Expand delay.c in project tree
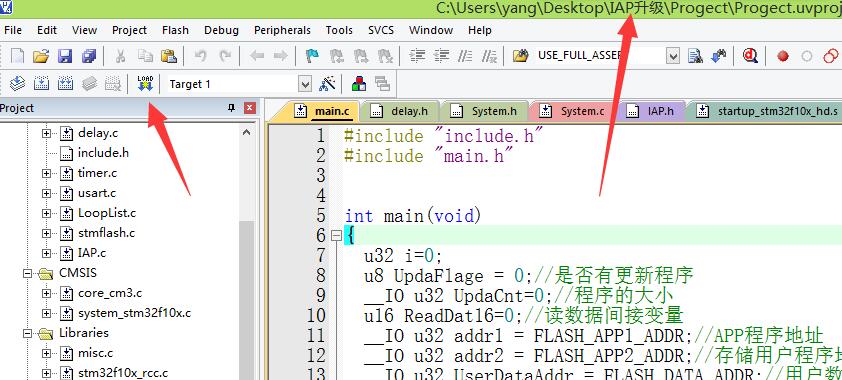Viewport: 842px width, 380px height. tap(46, 133)
